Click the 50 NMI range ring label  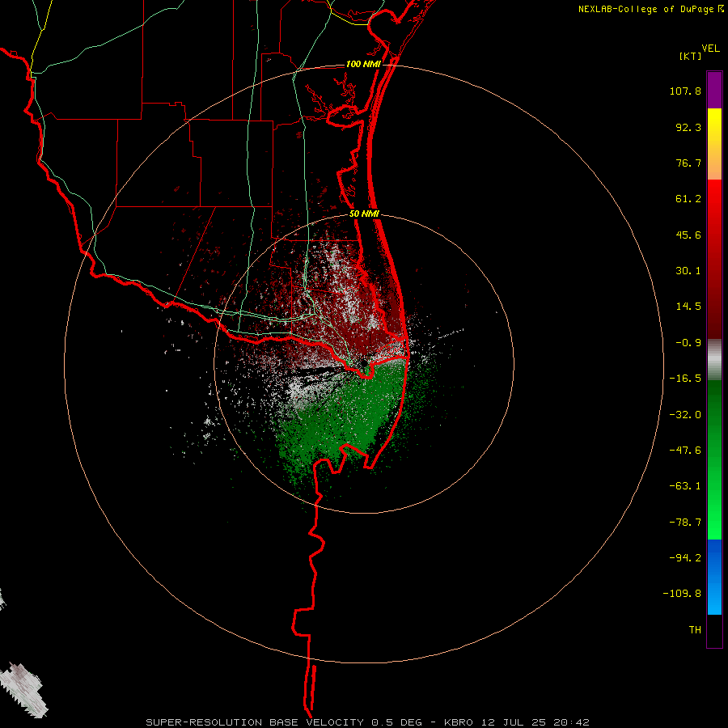point(364,214)
